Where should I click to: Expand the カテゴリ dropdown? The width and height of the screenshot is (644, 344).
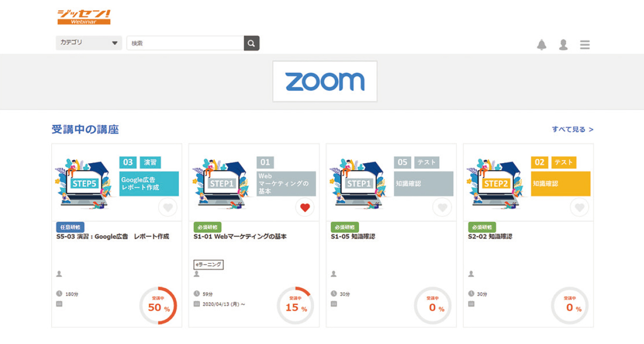click(x=89, y=43)
